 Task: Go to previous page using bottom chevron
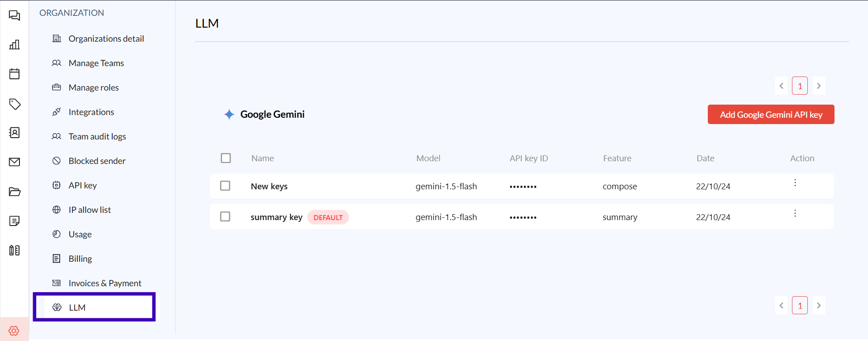(782, 306)
